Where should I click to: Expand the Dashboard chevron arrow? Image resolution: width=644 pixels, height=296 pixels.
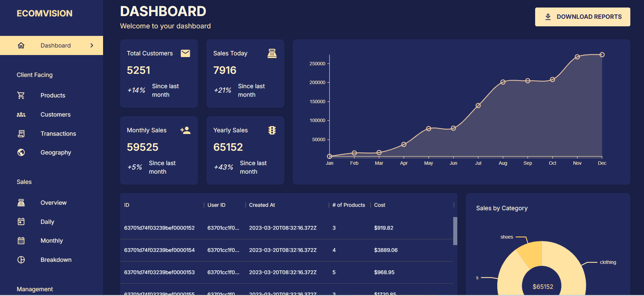[x=92, y=45]
